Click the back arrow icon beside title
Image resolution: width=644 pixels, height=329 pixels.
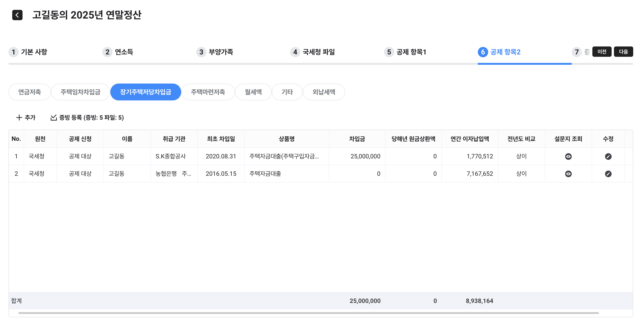point(17,15)
